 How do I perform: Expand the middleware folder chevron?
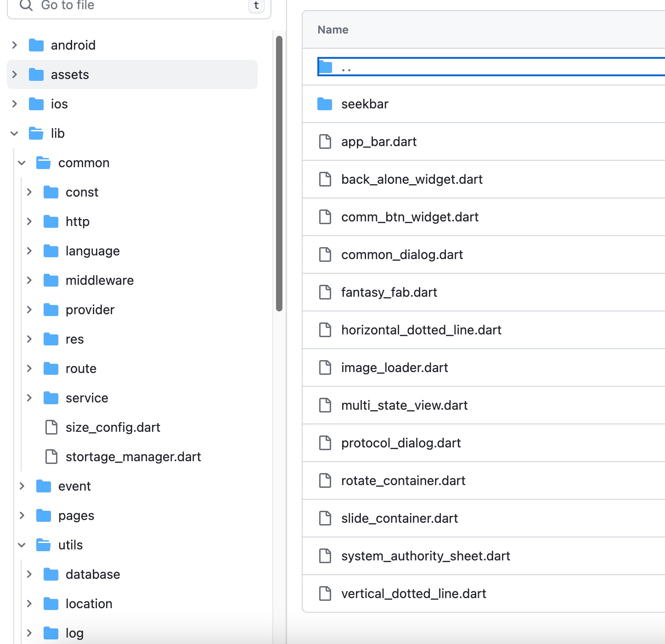29,280
